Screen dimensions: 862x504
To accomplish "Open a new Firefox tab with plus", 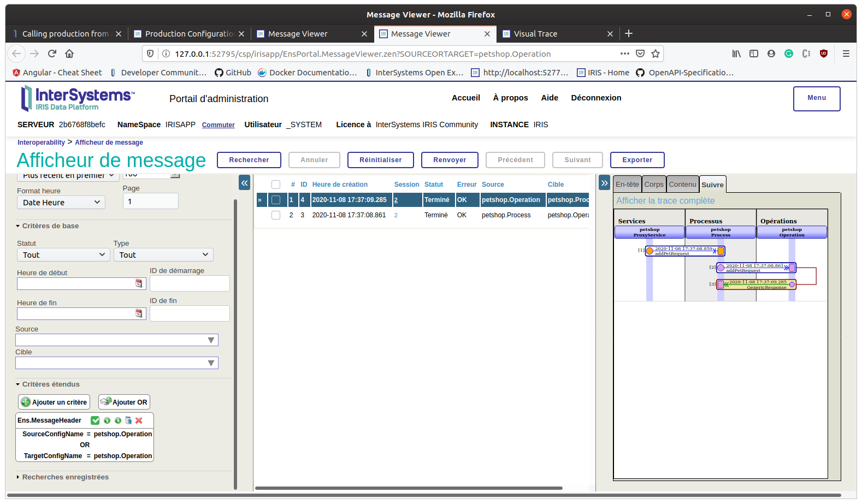I will [629, 33].
